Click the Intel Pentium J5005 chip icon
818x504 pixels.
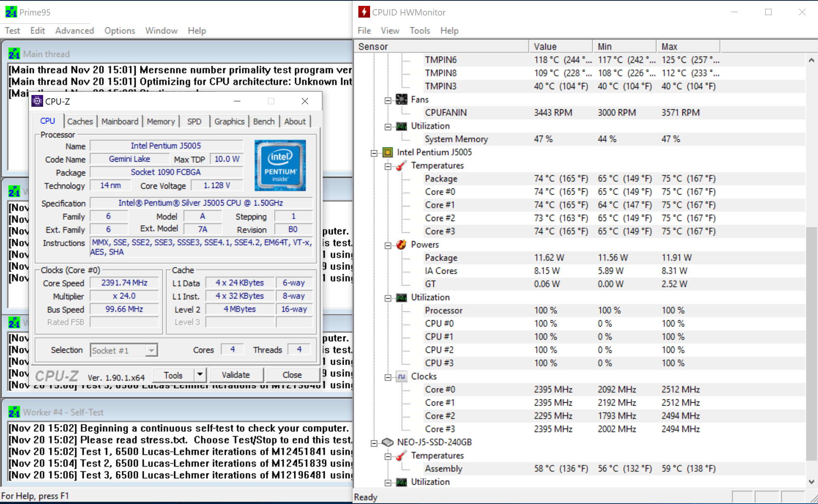tap(388, 152)
